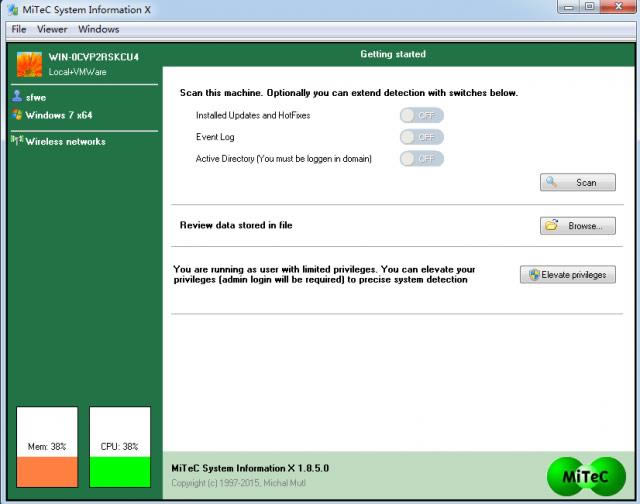Toggle the Event Log switch
This screenshot has width=640, height=504.
pyautogui.click(x=421, y=137)
